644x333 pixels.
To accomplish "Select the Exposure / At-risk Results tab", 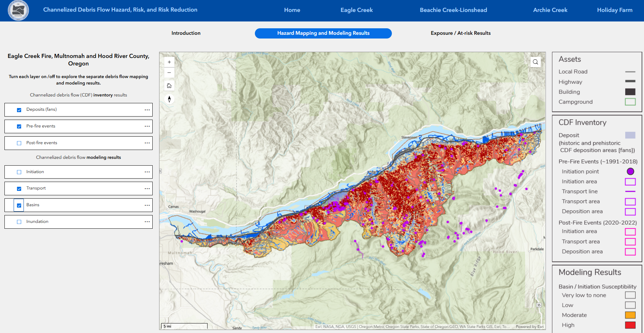I will click(x=461, y=33).
